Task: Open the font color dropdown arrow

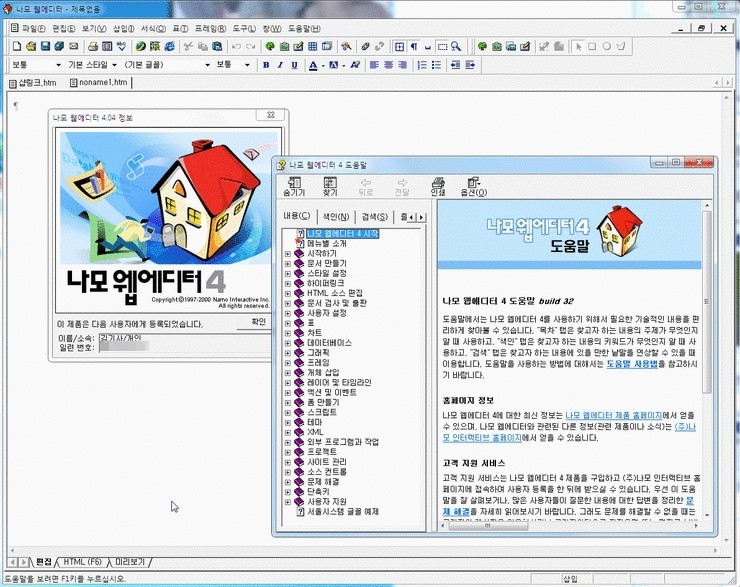Action: coord(323,66)
